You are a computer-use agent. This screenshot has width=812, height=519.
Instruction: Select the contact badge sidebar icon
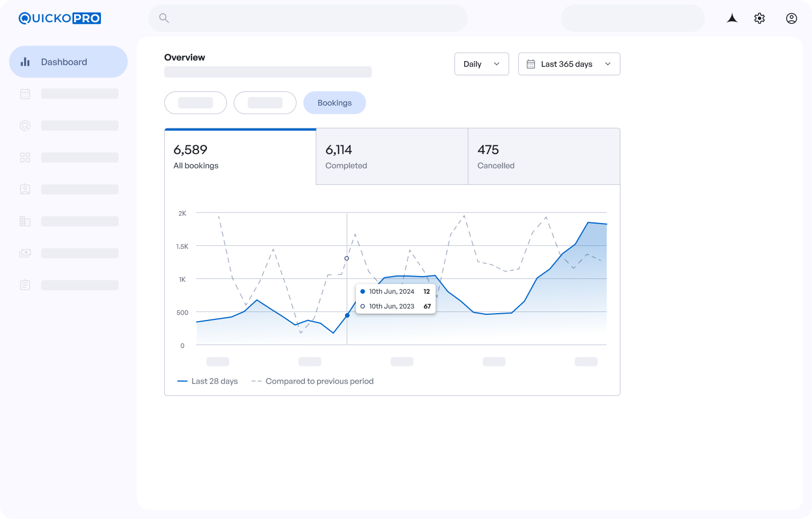25,189
